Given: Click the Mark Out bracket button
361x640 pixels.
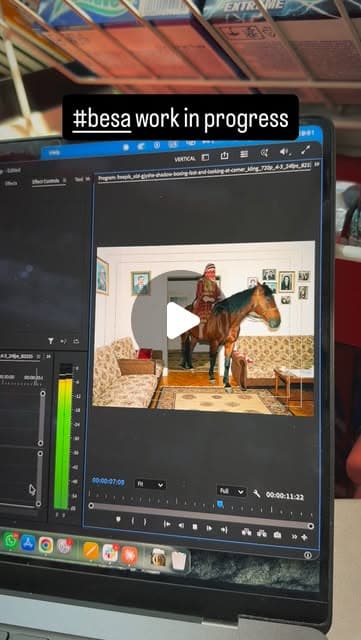Looking at the screenshot, I should (145, 522).
